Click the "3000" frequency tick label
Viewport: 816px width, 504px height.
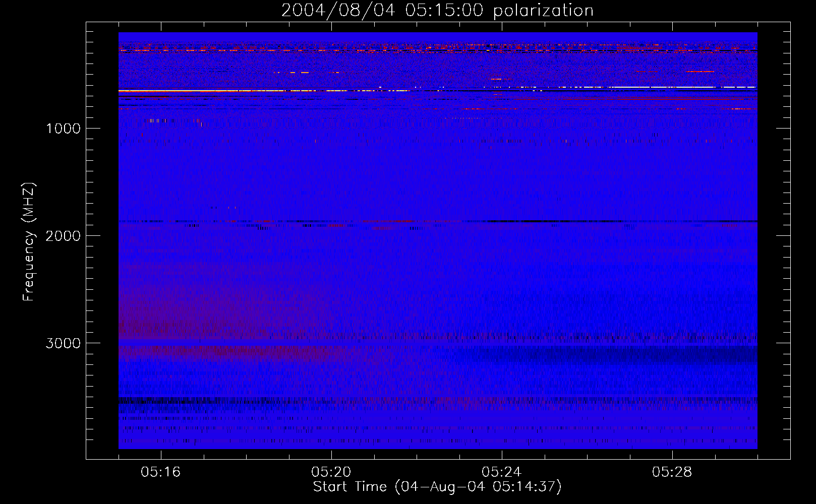(63, 343)
